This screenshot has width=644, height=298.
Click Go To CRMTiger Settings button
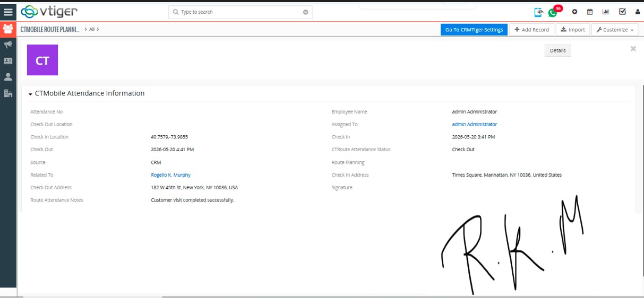tap(474, 30)
